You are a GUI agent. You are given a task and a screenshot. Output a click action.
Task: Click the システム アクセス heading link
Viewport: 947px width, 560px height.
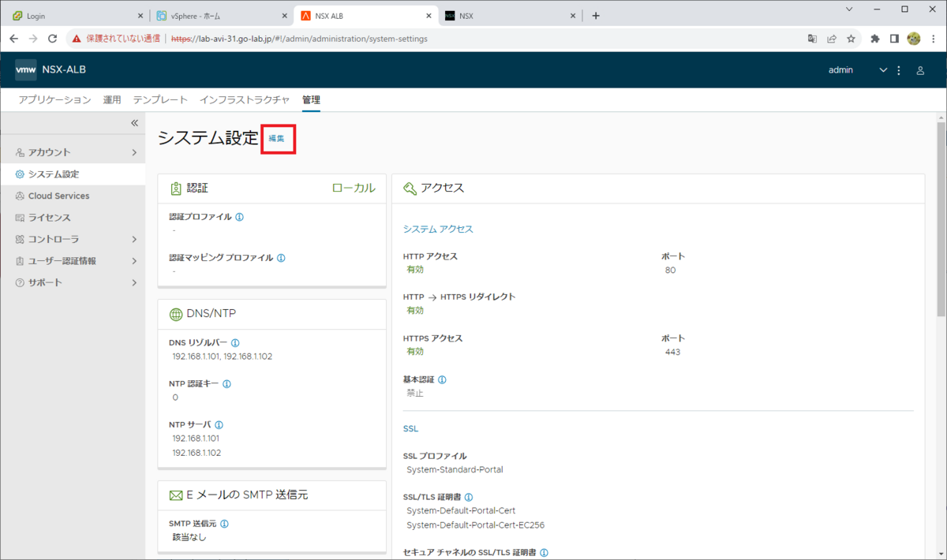tap(438, 229)
